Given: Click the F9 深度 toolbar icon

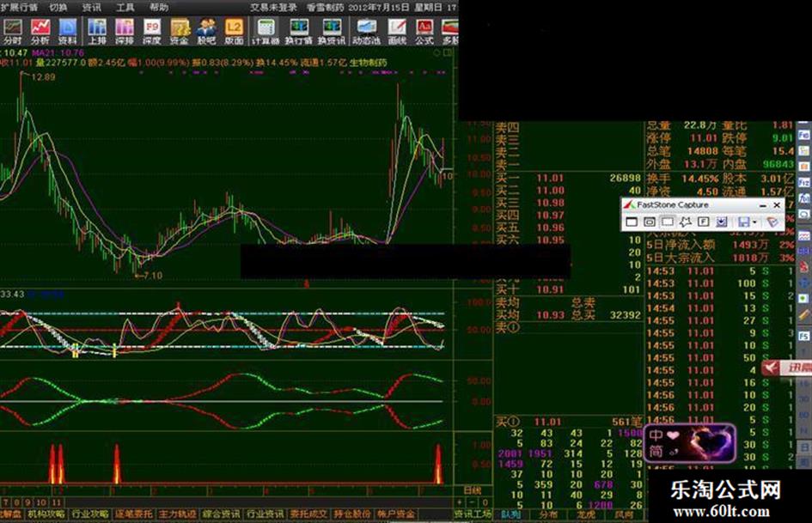Looking at the screenshot, I should [x=152, y=31].
